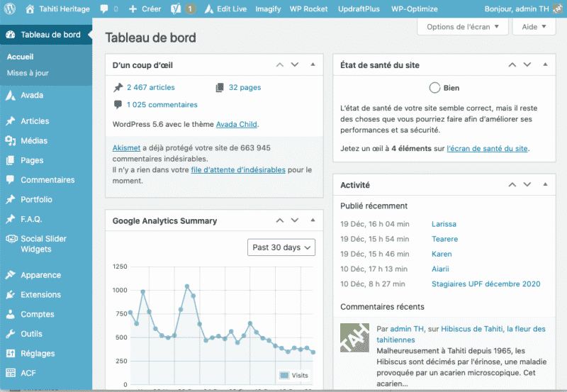Select Mises à jour submenu item
The width and height of the screenshot is (567, 392).
tap(28, 73)
